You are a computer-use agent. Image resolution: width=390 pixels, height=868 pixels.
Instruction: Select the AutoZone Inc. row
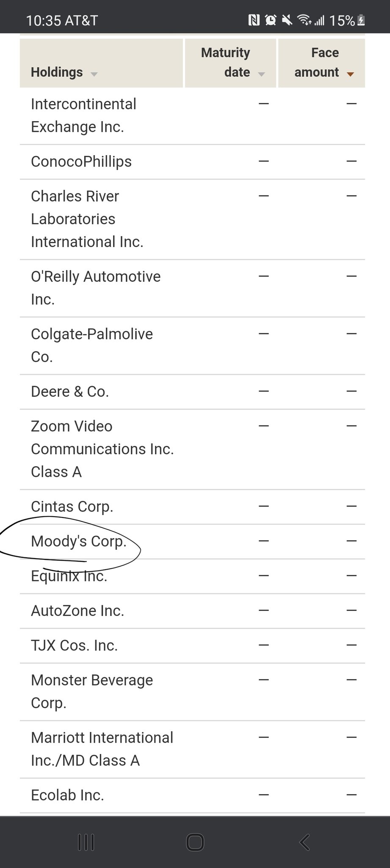77,611
